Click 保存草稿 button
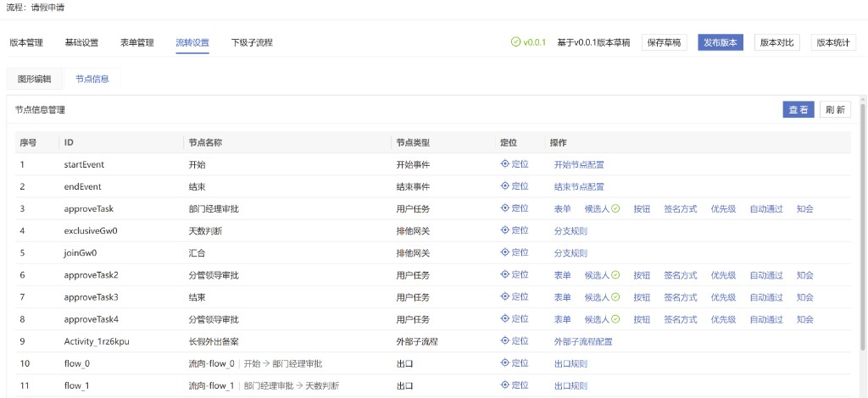Screen dimensions: 868x398 pyautogui.click(x=665, y=42)
